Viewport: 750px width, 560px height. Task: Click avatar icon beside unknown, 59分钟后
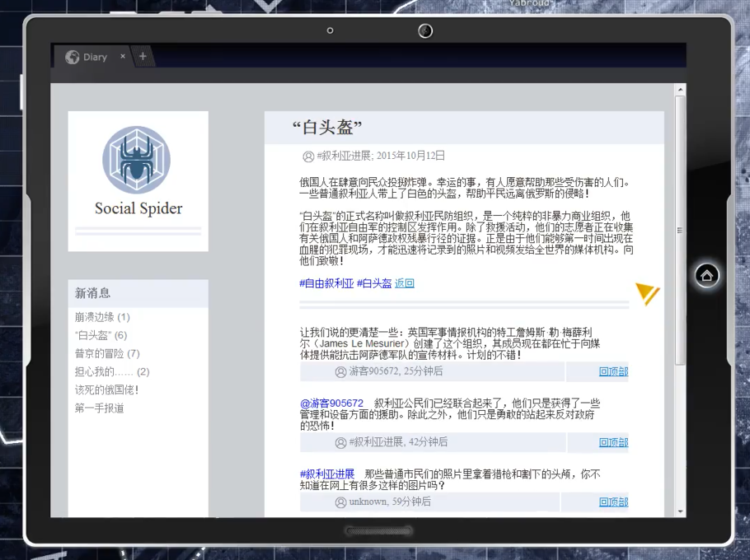(x=340, y=502)
